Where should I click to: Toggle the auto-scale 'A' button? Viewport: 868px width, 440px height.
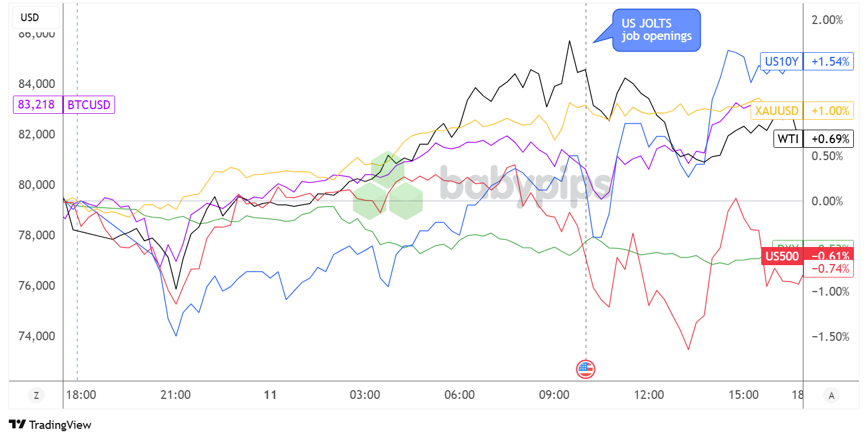point(831,395)
